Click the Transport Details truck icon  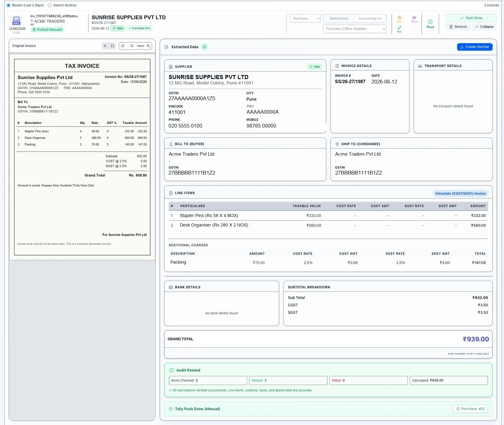[420, 66]
